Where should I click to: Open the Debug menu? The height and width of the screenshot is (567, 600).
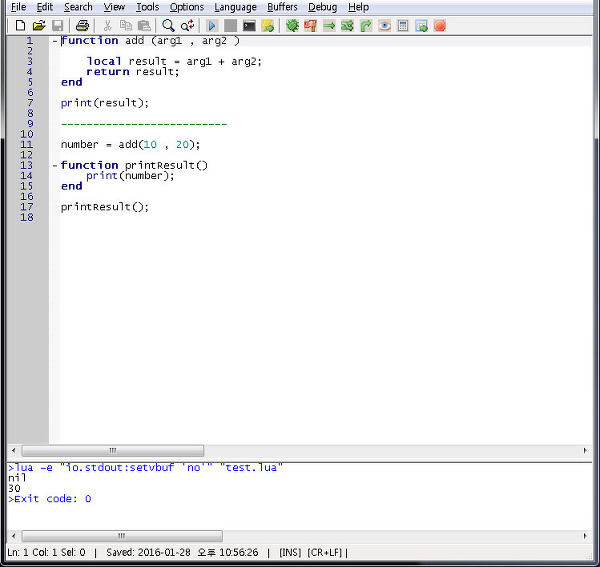pos(323,7)
